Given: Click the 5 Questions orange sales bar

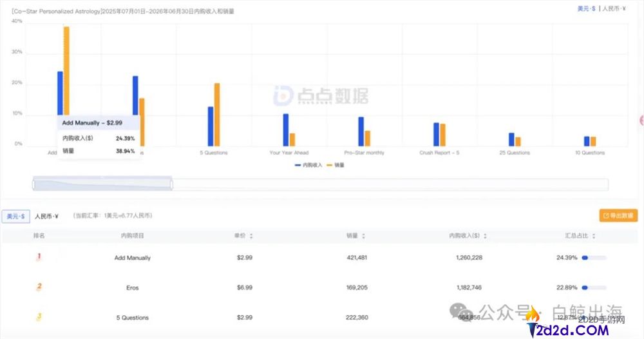Looking at the screenshot, I should point(217,115).
